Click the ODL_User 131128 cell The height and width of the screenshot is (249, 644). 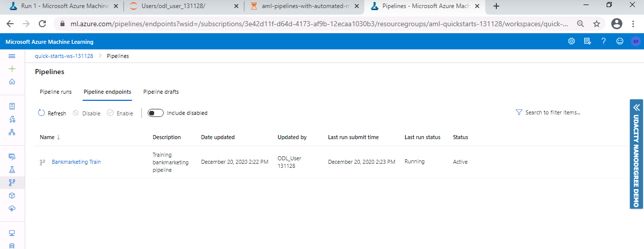[x=289, y=162]
